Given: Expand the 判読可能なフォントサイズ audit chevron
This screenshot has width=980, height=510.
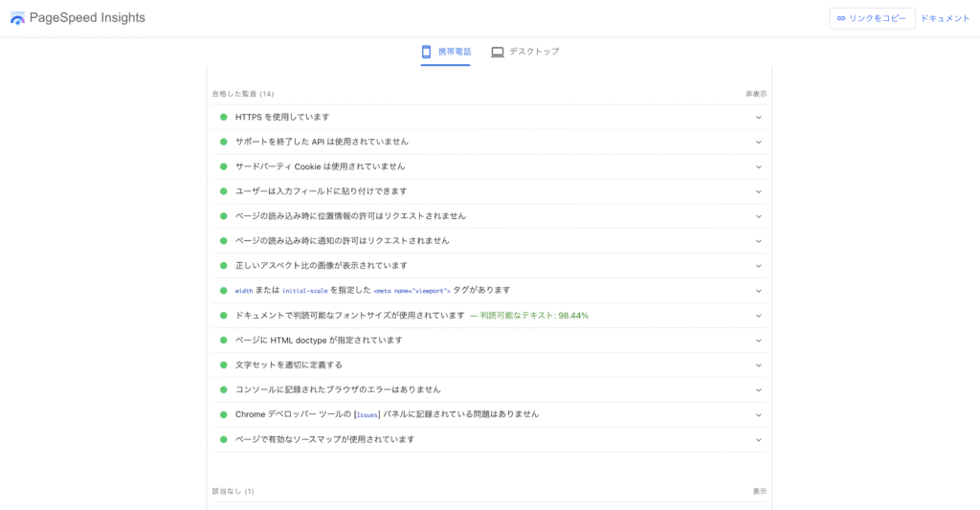Looking at the screenshot, I should [758, 316].
